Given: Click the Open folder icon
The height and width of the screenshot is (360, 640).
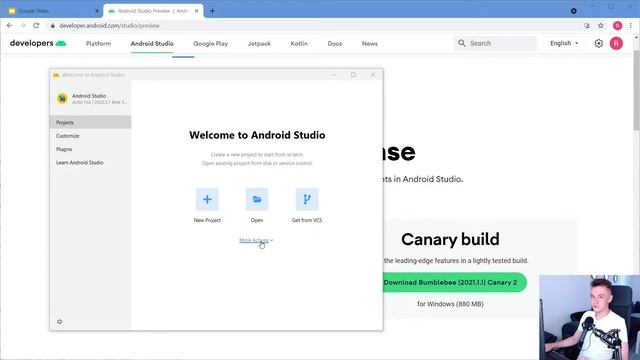Looking at the screenshot, I should coord(257,199).
